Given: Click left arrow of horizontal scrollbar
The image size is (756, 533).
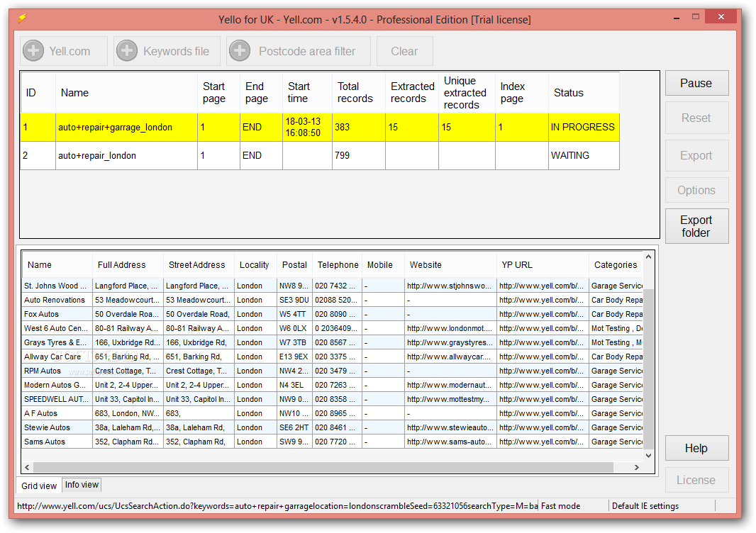Looking at the screenshot, I should click(x=28, y=468).
